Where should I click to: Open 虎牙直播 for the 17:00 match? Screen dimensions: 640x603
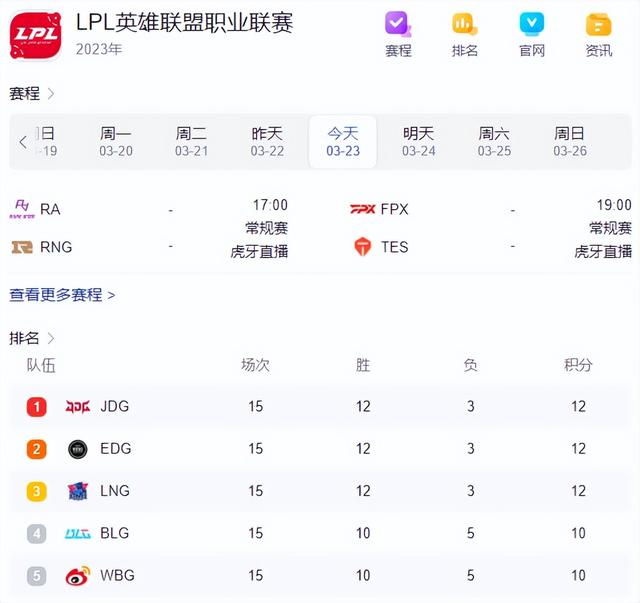(x=259, y=251)
